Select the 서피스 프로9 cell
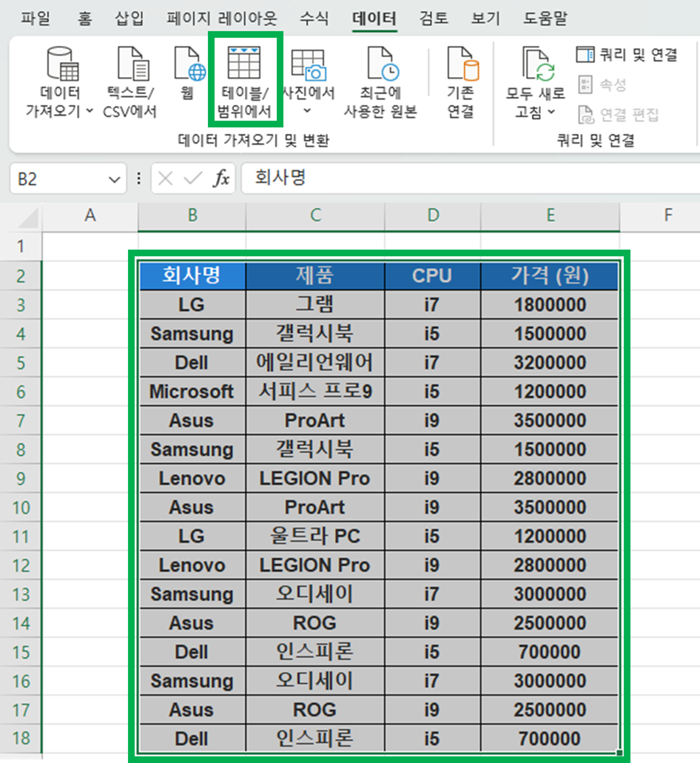The image size is (700, 763). click(315, 391)
